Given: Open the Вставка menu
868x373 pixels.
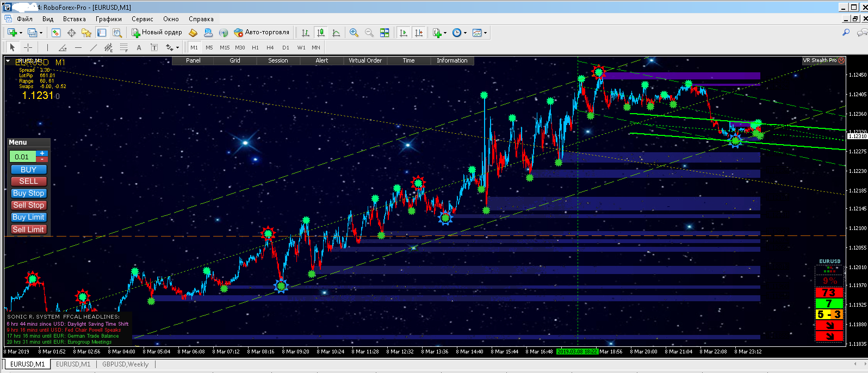Looking at the screenshot, I should pos(75,18).
